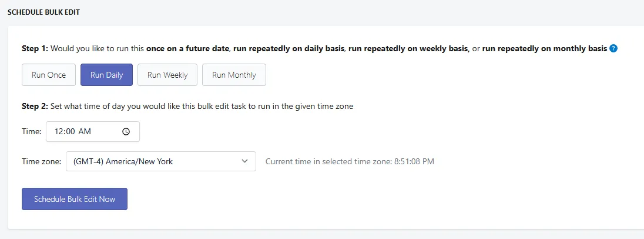Select the AM period in Time field
The width and height of the screenshot is (644, 239).
pyautogui.click(x=85, y=132)
